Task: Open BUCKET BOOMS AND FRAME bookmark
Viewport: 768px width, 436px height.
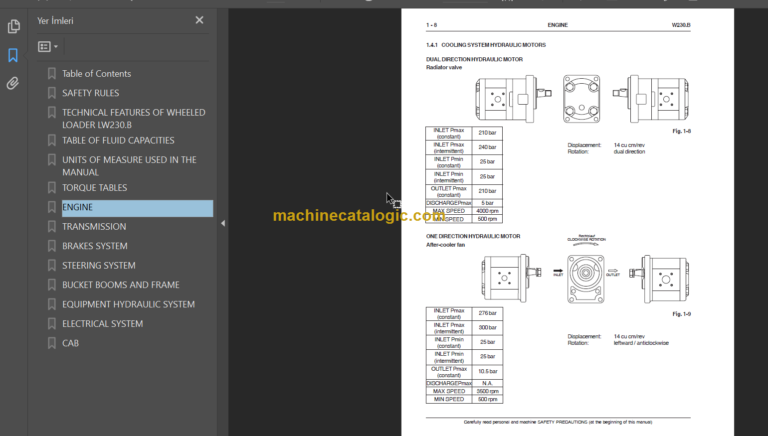Action: click(x=120, y=285)
